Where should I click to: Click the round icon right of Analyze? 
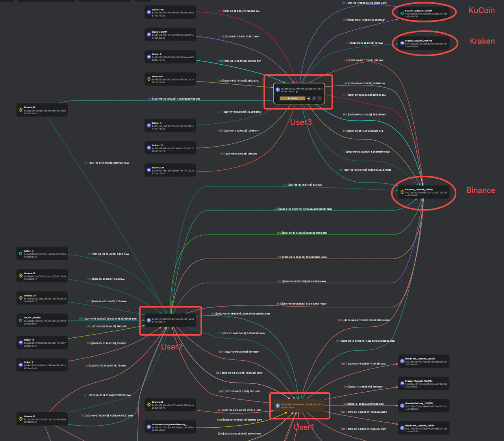309,98
